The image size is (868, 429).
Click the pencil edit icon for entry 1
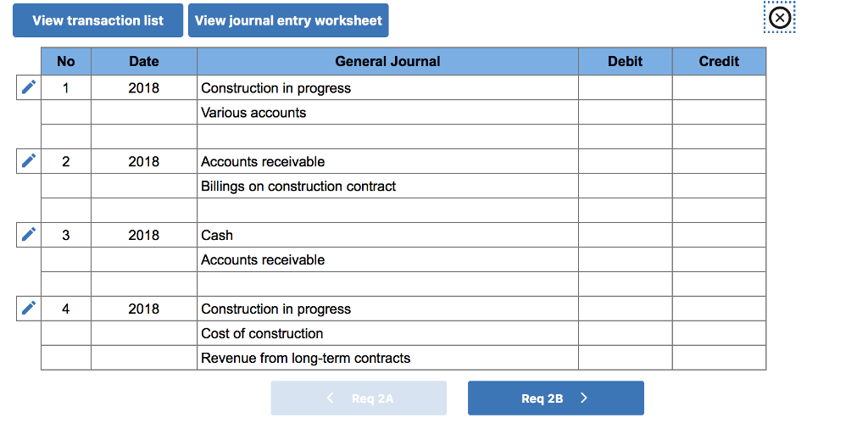(x=29, y=87)
